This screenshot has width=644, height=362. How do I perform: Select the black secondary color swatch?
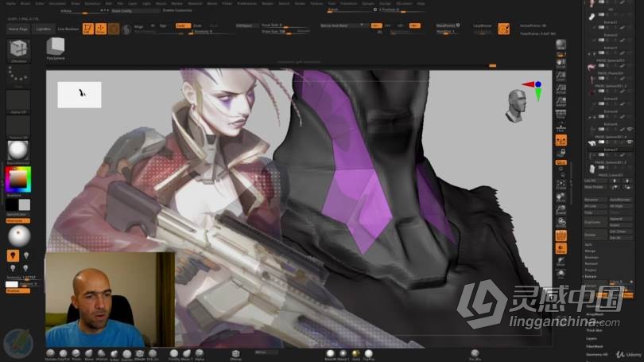(x=11, y=205)
